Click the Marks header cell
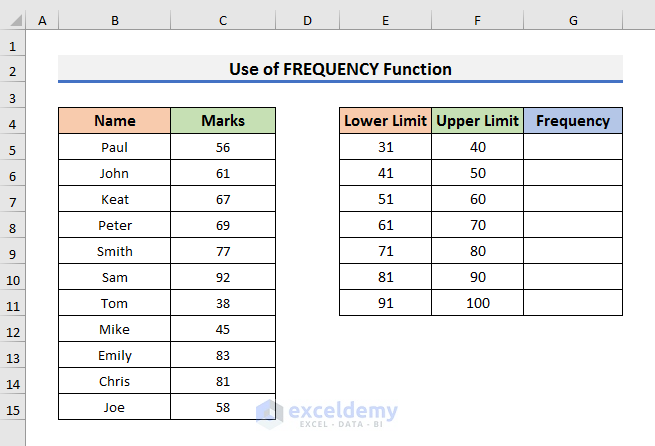Image resolution: width=655 pixels, height=446 pixels. (223, 121)
